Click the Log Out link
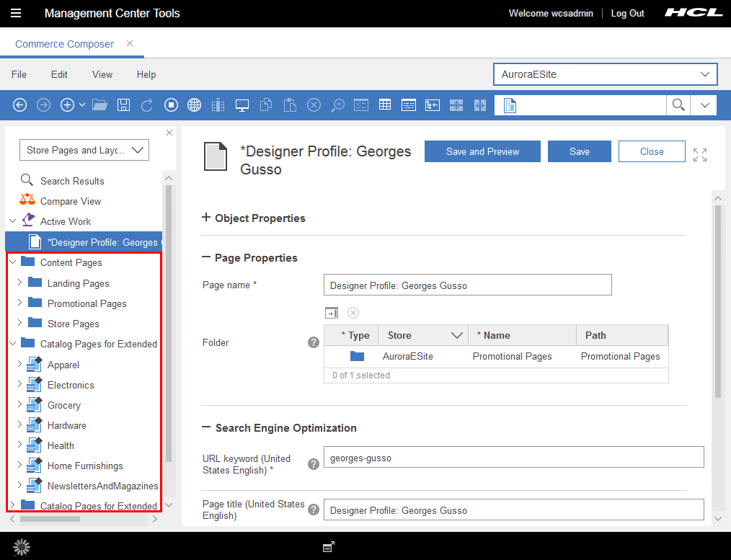The width and height of the screenshot is (731, 560). coord(626,13)
